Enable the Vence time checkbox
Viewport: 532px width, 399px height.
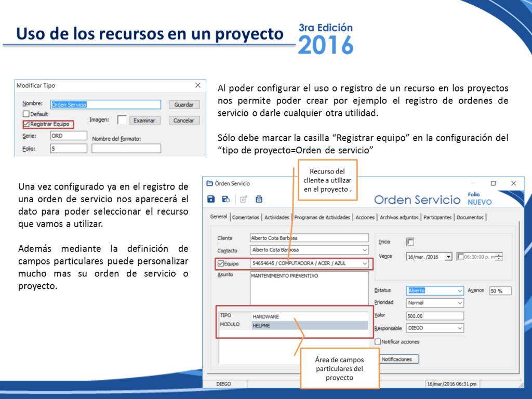coord(460,257)
